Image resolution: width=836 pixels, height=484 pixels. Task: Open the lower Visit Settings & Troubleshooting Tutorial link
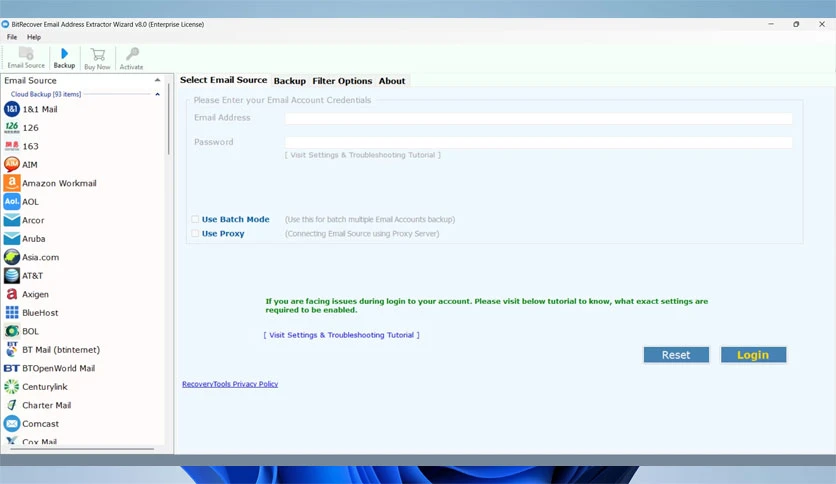click(x=342, y=335)
